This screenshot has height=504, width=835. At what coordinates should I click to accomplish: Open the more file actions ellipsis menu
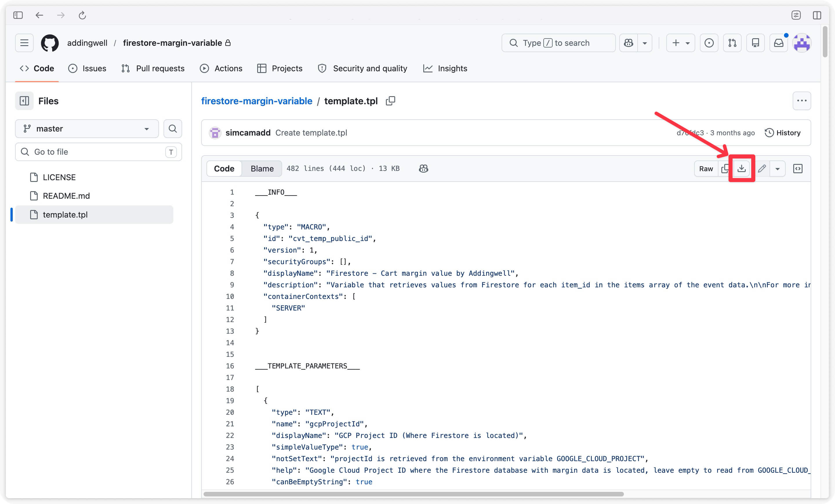(x=801, y=101)
